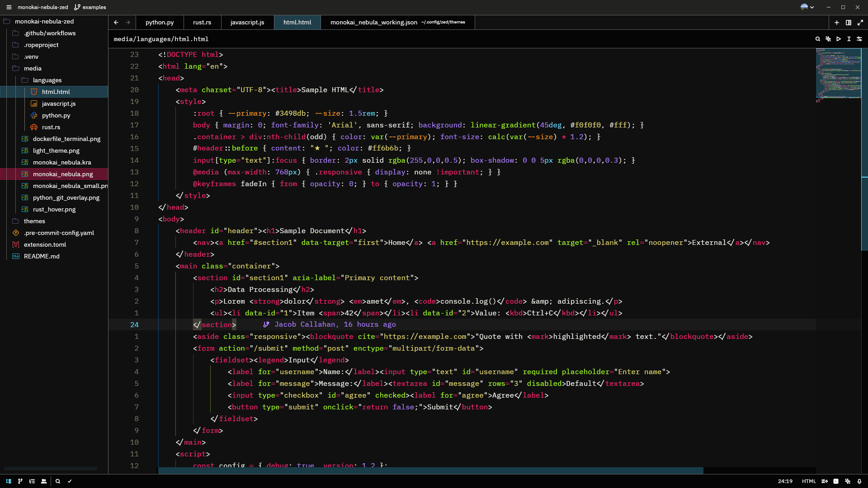Show diagnostics checkmark in status bar

(x=70, y=481)
